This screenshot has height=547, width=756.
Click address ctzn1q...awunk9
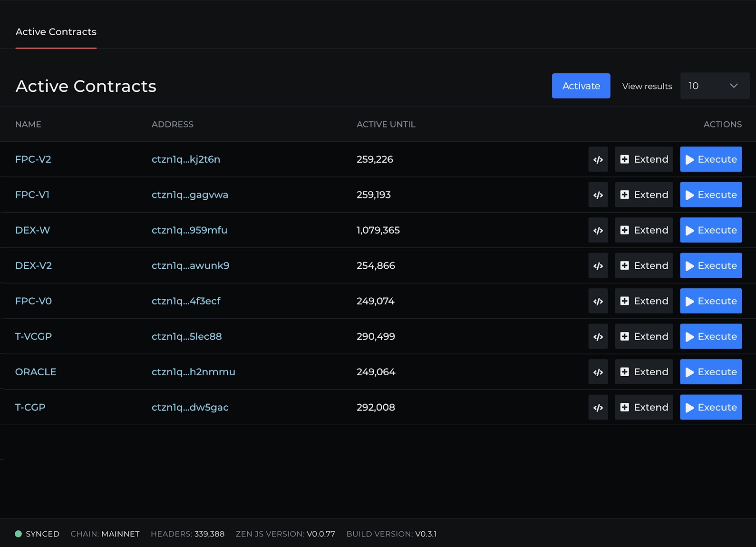pyautogui.click(x=190, y=266)
